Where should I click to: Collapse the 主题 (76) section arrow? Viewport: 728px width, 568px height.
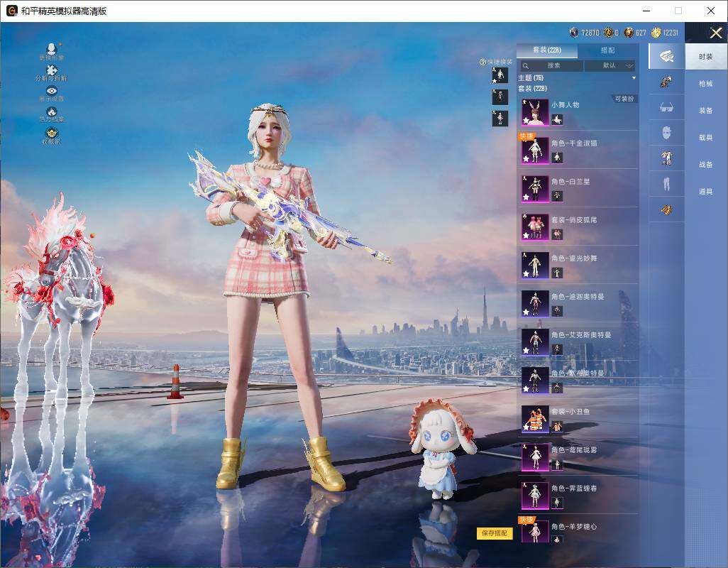tap(634, 78)
